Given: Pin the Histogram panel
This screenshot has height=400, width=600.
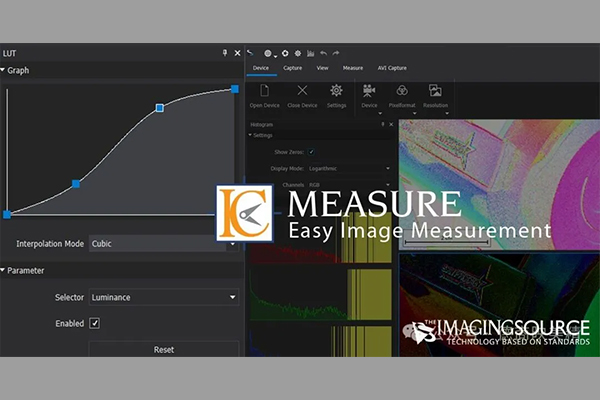Looking at the screenshot, I should 383,124.
